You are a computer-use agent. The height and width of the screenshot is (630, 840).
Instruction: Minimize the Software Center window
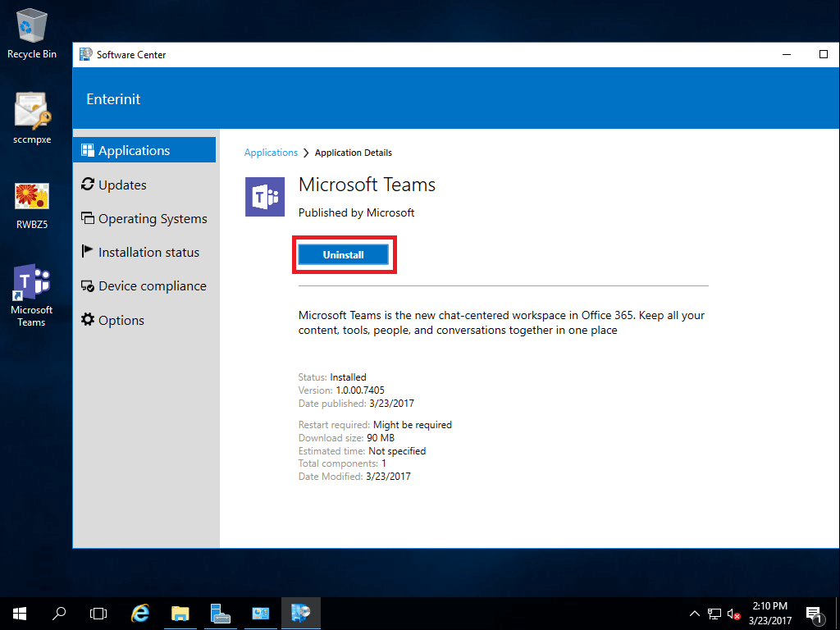pos(787,54)
